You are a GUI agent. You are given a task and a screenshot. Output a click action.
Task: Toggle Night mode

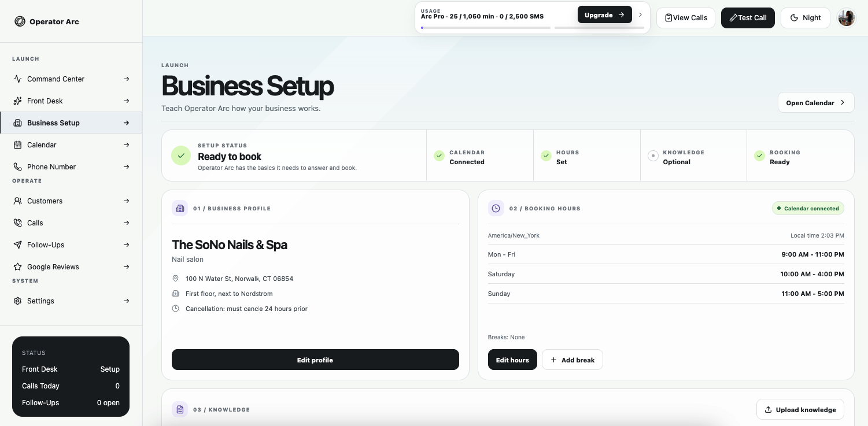(806, 17)
